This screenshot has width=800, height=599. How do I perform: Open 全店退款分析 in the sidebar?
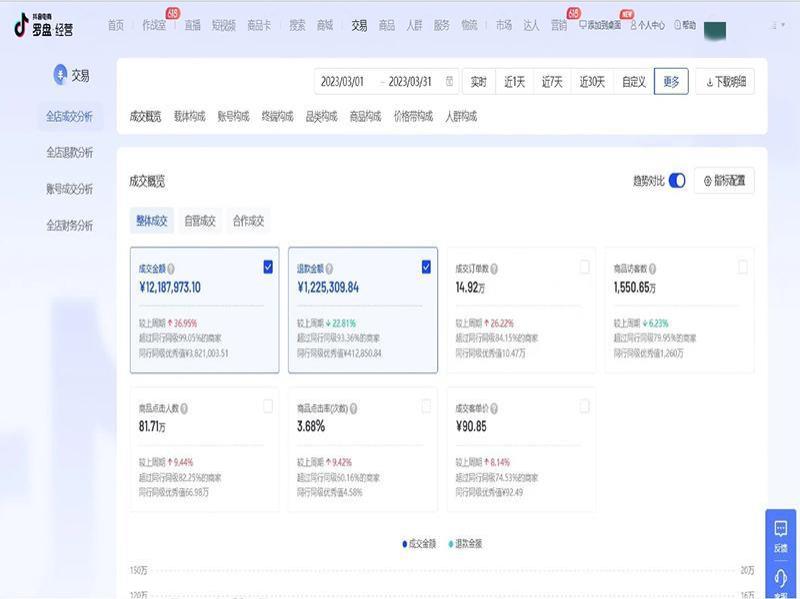click(69, 153)
